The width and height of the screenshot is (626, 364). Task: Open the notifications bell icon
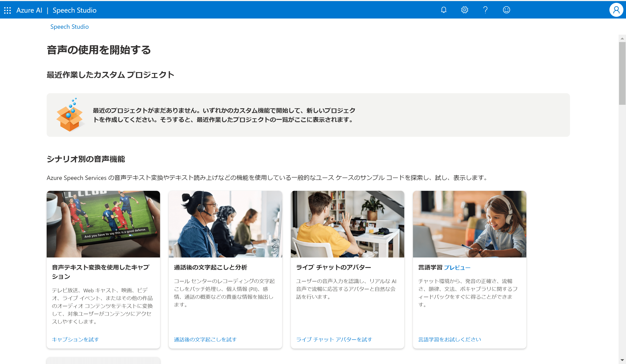point(444,10)
